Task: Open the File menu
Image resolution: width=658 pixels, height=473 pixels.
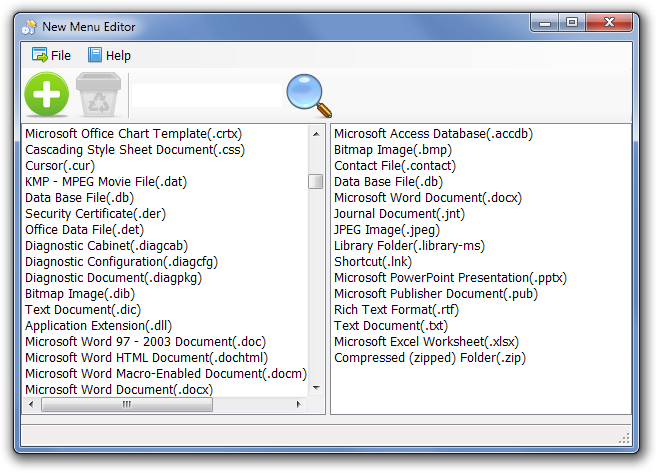Action: pyautogui.click(x=51, y=55)
